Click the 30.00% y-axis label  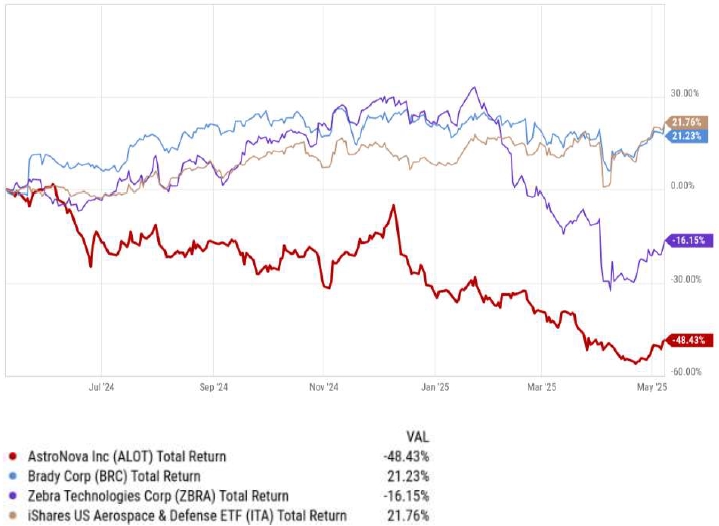684,94
